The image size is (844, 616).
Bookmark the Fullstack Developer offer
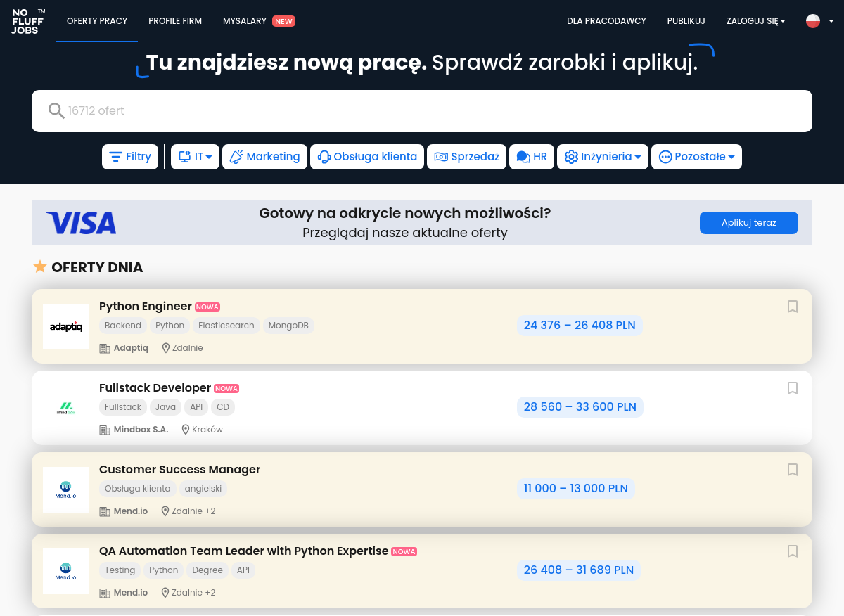point(793,388)
